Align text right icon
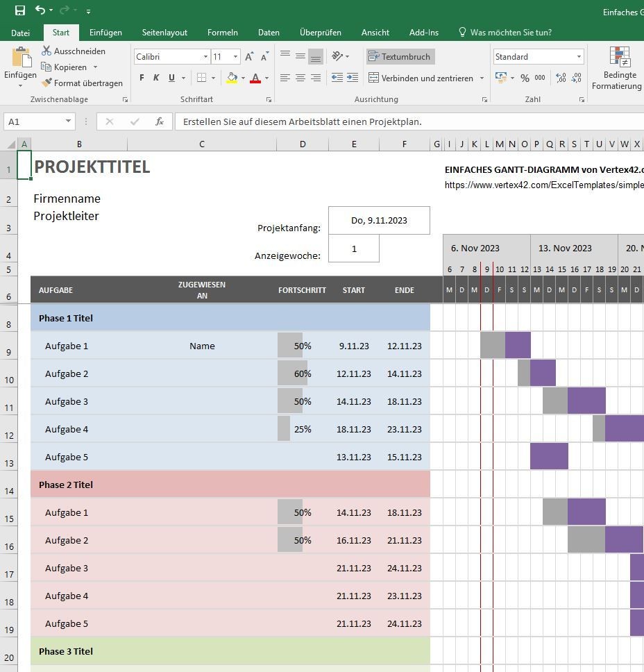Image resolution: width=644 pixels, height=672 pixels. coord(316,78)
